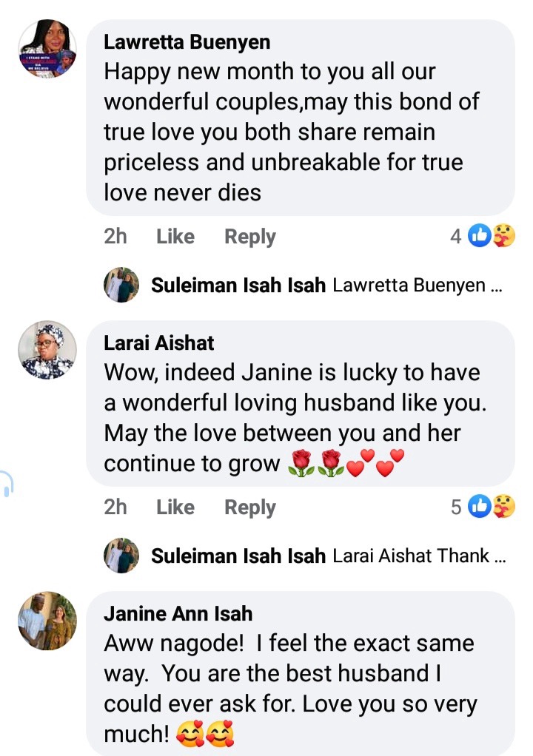The height and width of the screenshot is (756, 533).
Task: View like reaction on Lawretta's comment
Action: point(480,236)
